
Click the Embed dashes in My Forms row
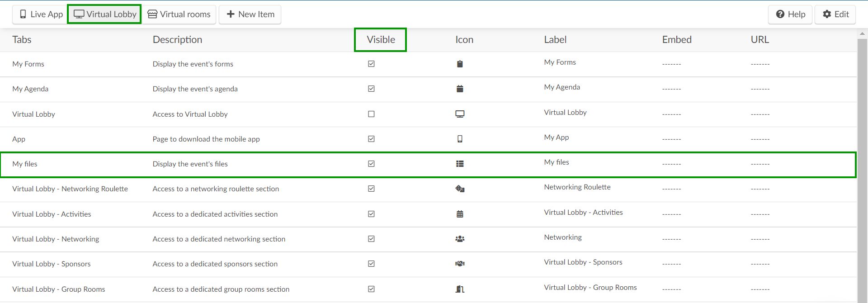671,64
